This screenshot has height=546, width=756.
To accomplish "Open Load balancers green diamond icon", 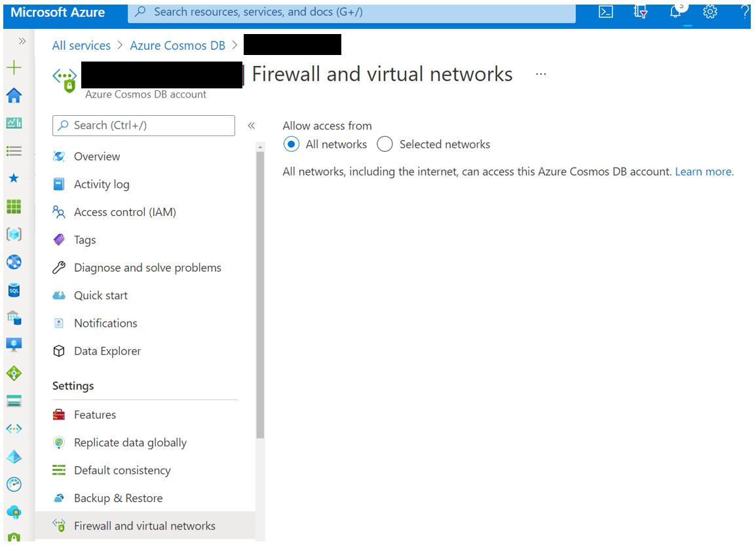I will 14,373.
